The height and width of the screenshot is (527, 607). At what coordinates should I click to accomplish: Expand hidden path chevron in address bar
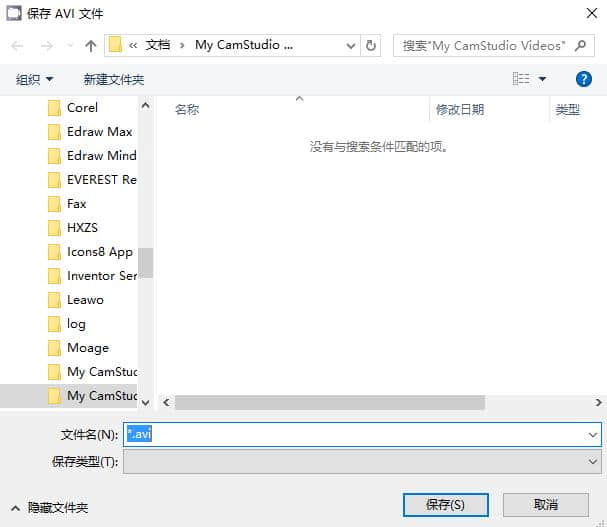[133, 46]
